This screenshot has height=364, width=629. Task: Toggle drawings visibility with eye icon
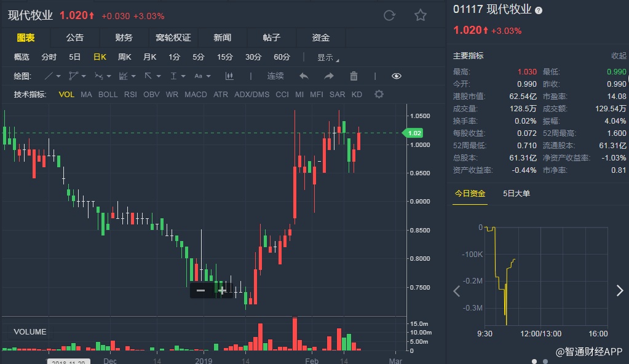pos(397,76)
